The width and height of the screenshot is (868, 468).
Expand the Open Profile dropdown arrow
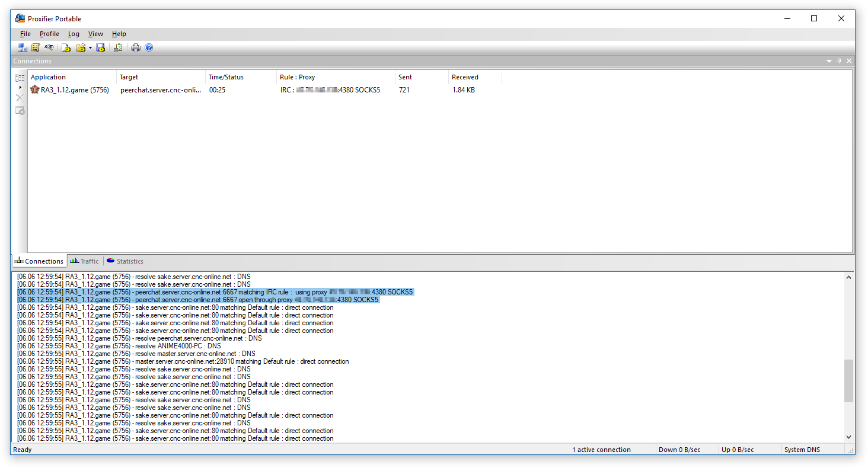[x=90, y=48]
